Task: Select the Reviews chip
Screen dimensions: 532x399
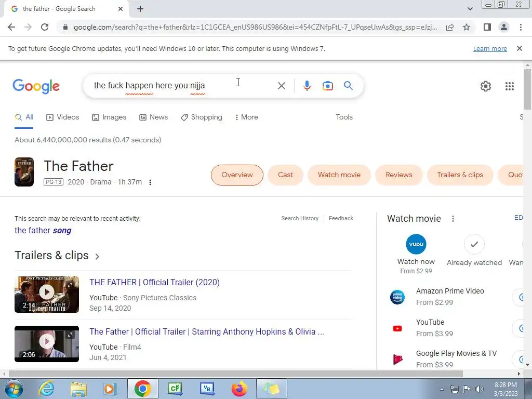Action: pos(398,175)
